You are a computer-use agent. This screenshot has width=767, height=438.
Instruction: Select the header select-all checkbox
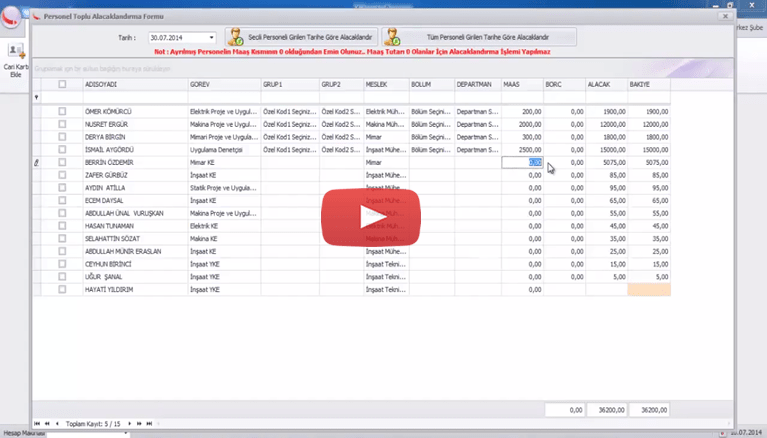[62, 85]
